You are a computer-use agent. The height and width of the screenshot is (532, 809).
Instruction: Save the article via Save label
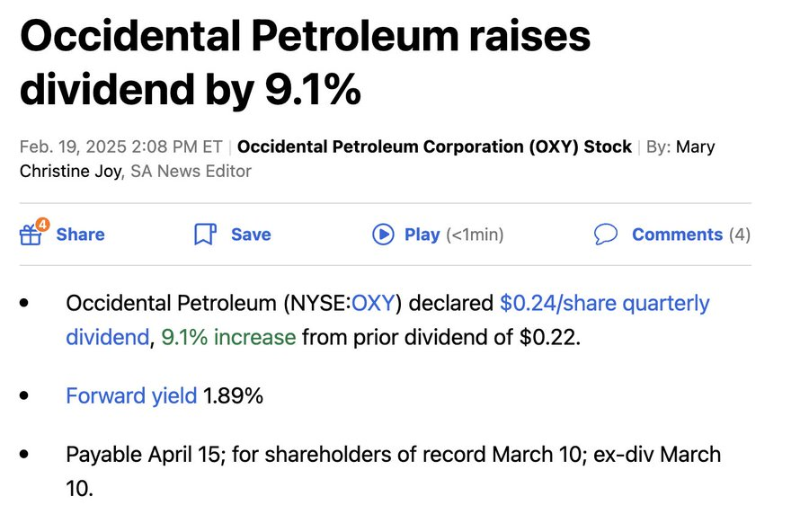251,235
